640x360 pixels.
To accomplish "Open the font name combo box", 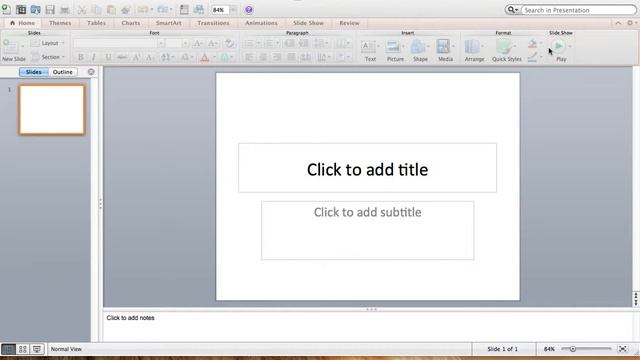I will (119, 43).
